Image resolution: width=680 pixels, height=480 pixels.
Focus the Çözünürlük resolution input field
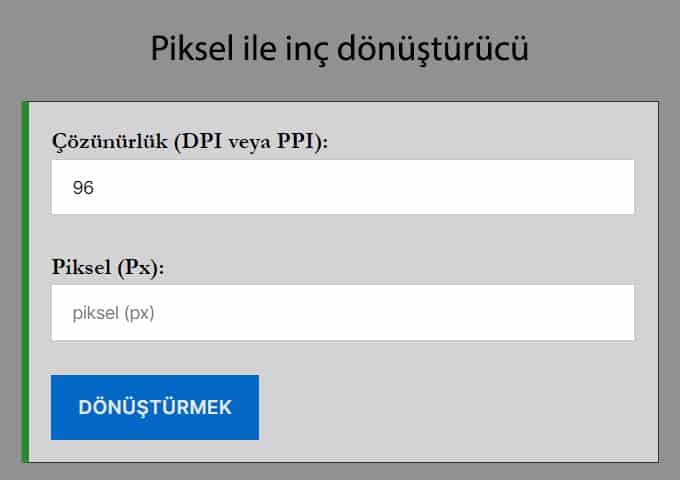tap(343, 187)
